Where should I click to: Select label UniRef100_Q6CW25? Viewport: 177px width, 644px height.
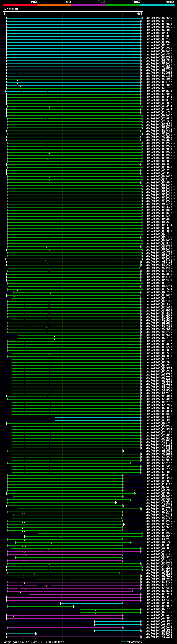pos(159,494)
